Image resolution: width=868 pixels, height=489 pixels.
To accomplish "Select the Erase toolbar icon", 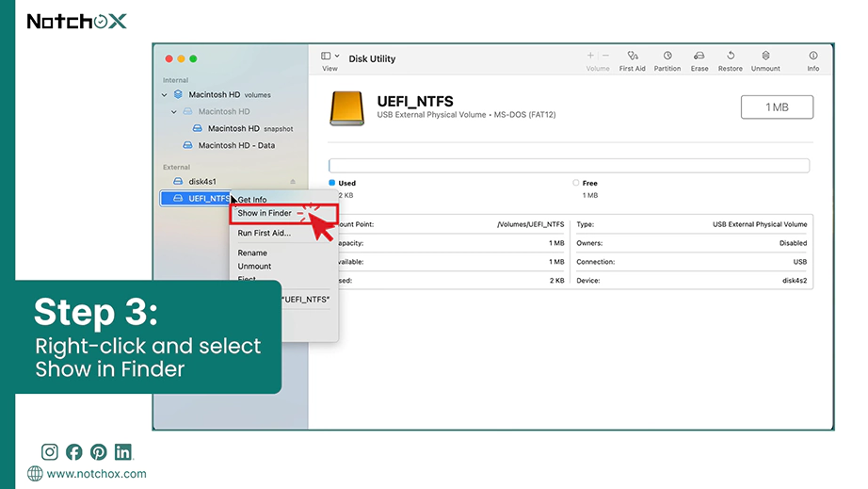I will click(699, 56).
